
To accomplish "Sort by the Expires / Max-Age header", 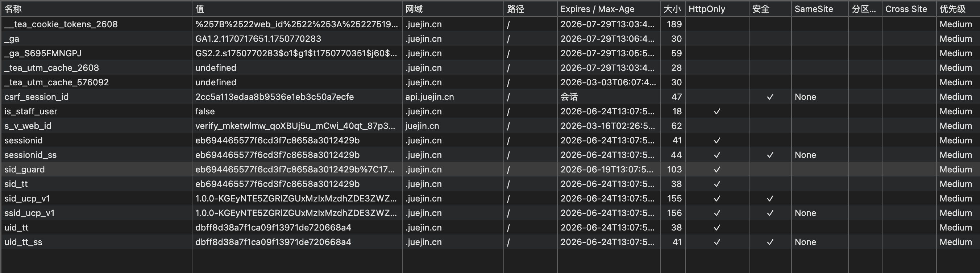I will pos(609,9).
